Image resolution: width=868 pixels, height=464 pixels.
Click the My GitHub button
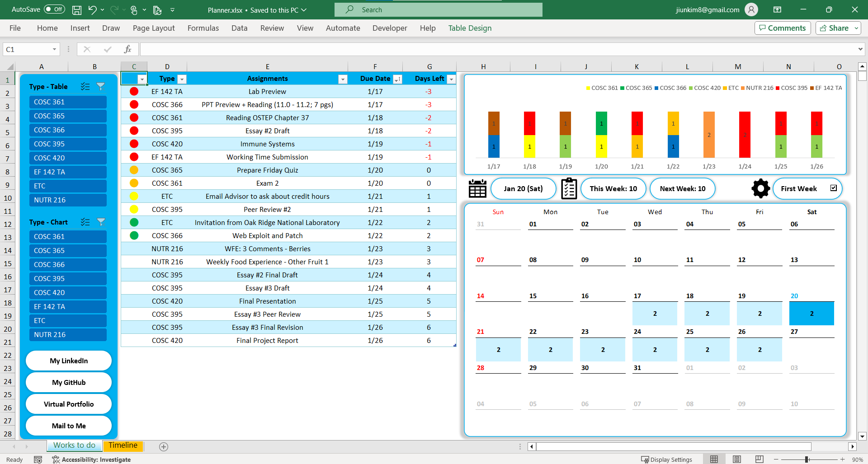pyautogui.click(x=69, y=382)
